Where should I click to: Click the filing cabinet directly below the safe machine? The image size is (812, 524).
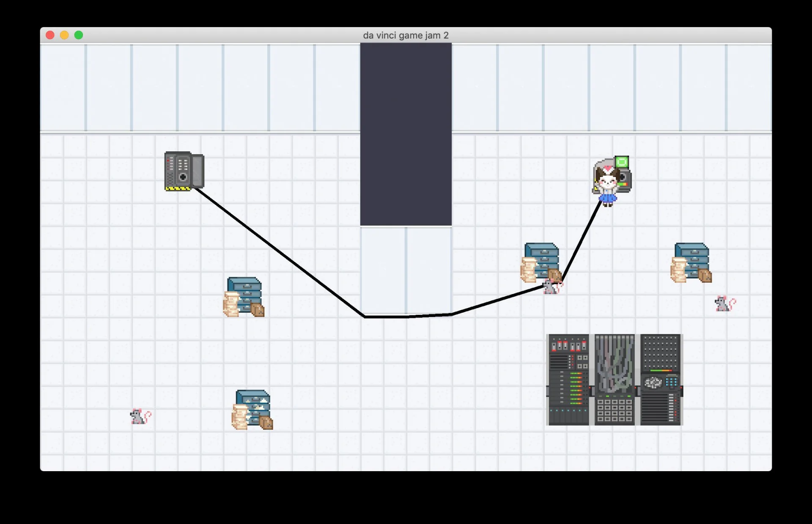coord(244,297)
